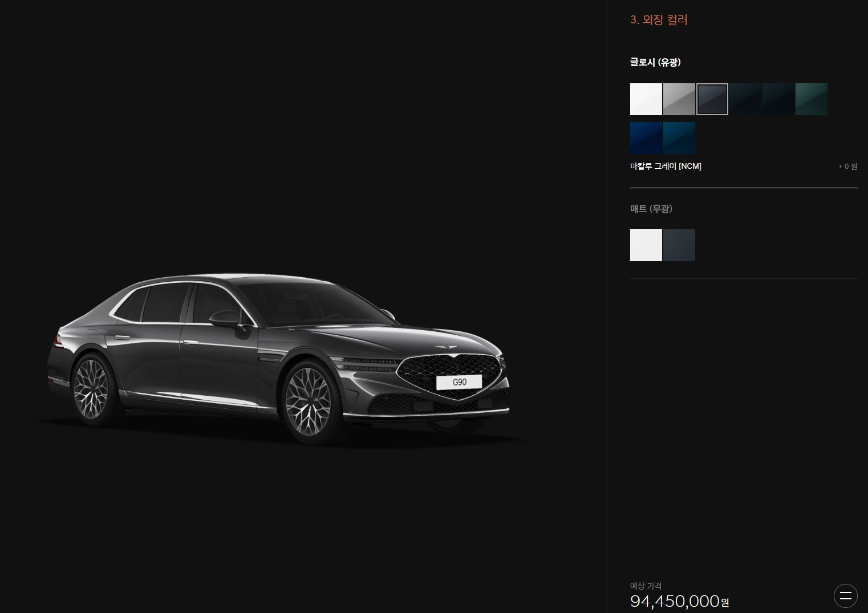Click the '예상 가격' label
The image size is (868, 613).
pos(646,586)
